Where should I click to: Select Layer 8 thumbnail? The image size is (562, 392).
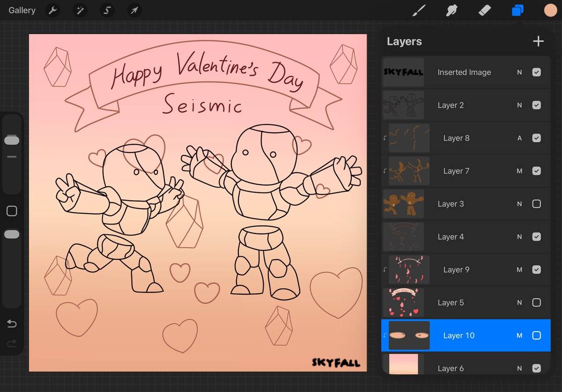pos(409,138)
